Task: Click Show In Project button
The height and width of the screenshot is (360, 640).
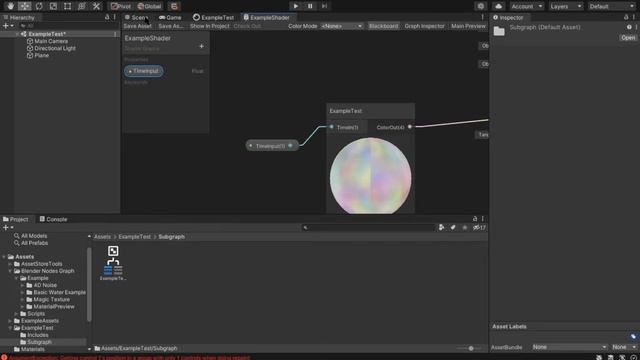Action: click(209, 26)
